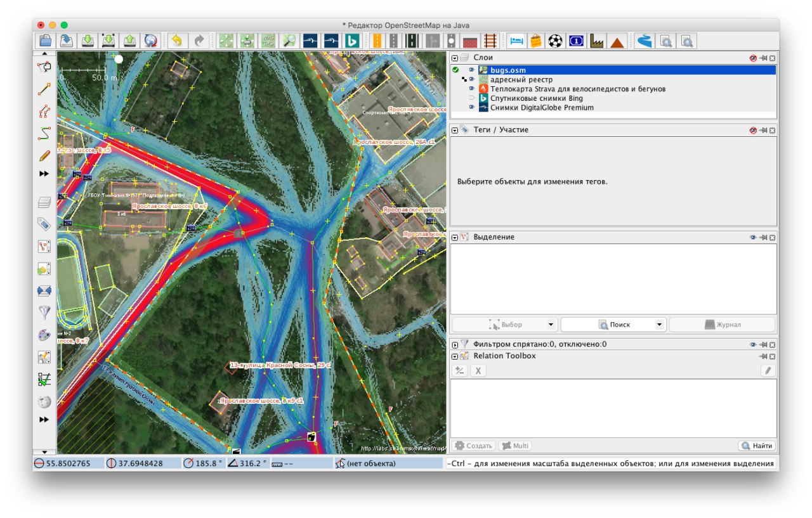
Task: Open the dropdown arrow next to Выбор
Action: 551,325
